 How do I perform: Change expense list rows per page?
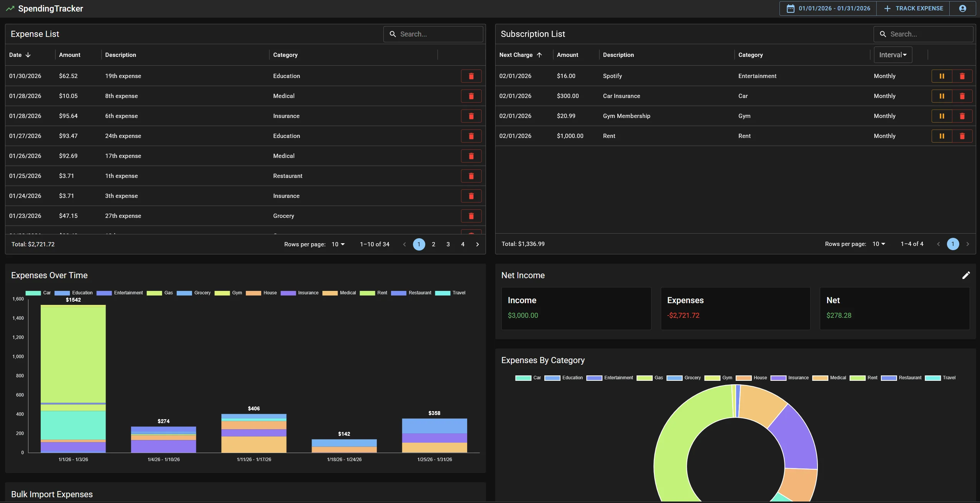[338, 244]
